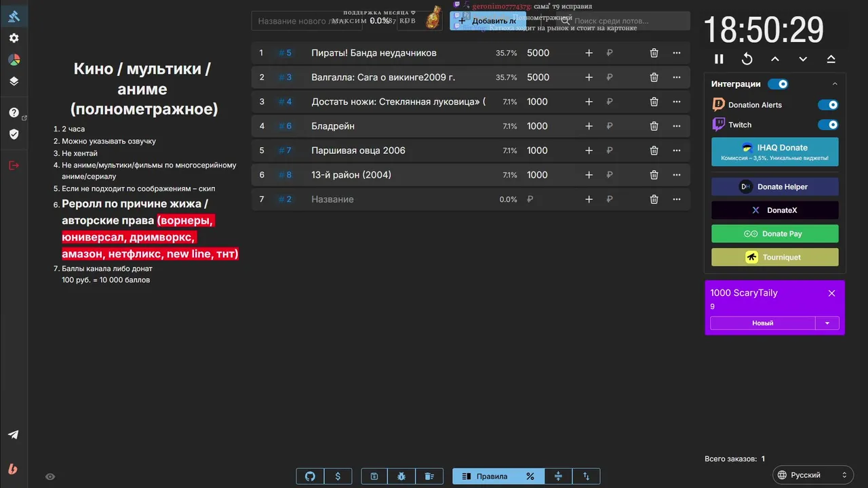Open the help question mark link
The width and height of the screenshot is (868, 488).
[x=14, y=113]
